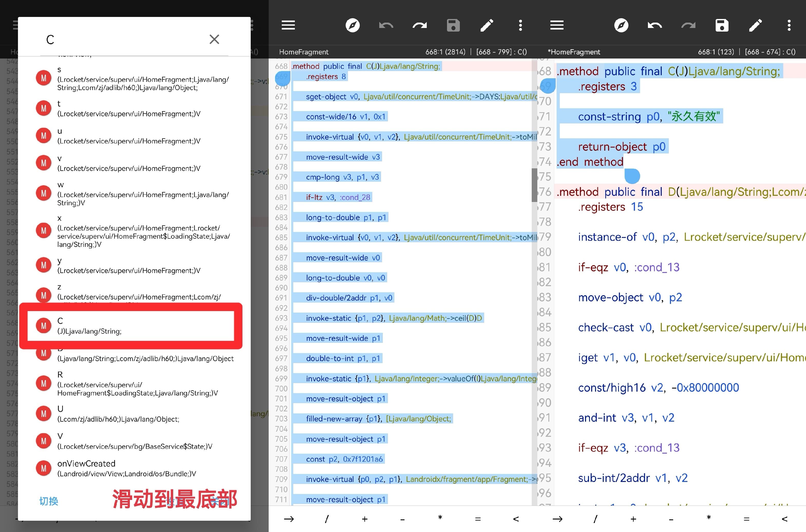Select method v in the list

coord(134,163)
